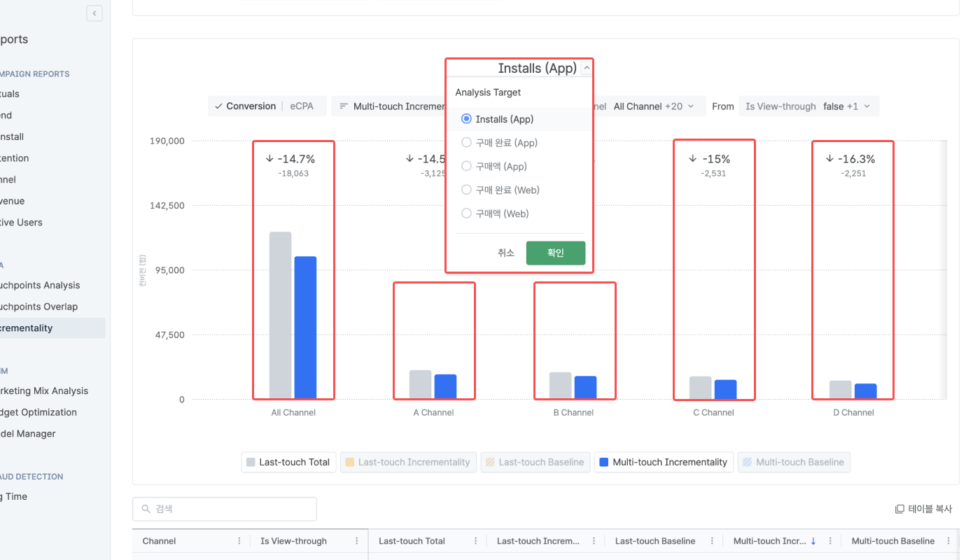Select Incrementality in the sidebar
This screenshot has height=560, width=980.
point(52,328)
